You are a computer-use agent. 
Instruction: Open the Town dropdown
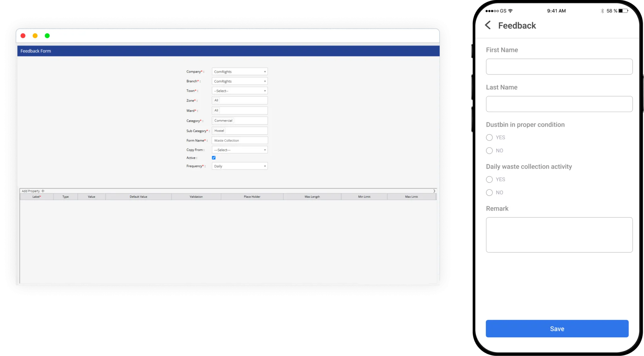(240, 91)
